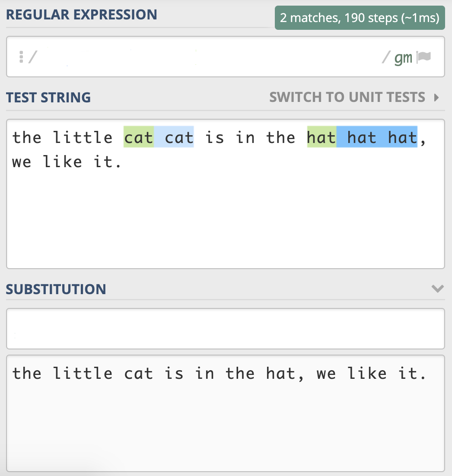Click the closing slash before gm
This screenshot has width=452, height=476.
point(386,57)
